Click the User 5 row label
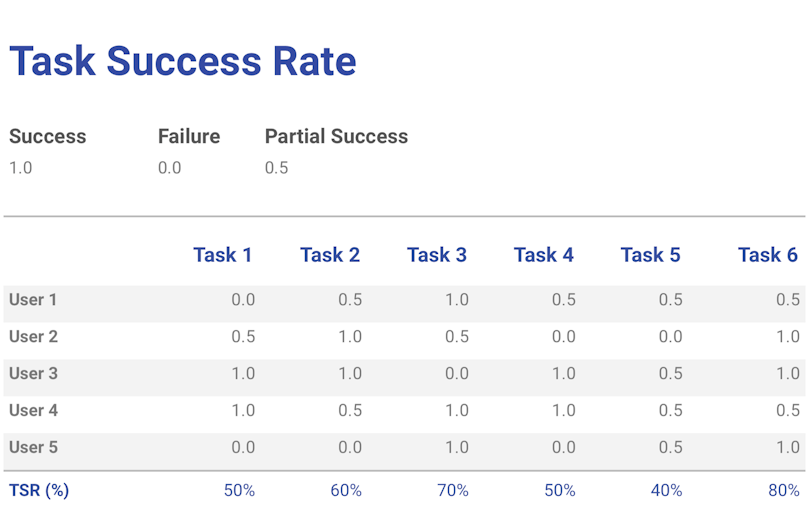 pyautogui.click(x=33, y=448)
